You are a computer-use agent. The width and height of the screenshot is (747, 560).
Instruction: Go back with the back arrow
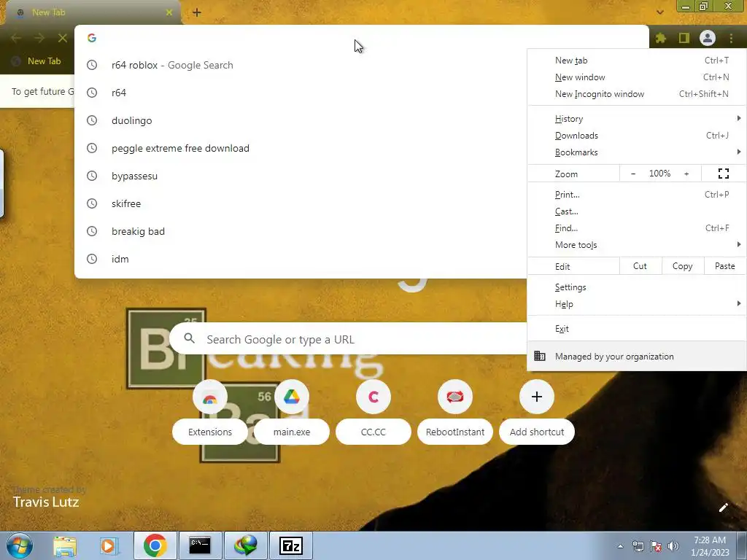16,38
